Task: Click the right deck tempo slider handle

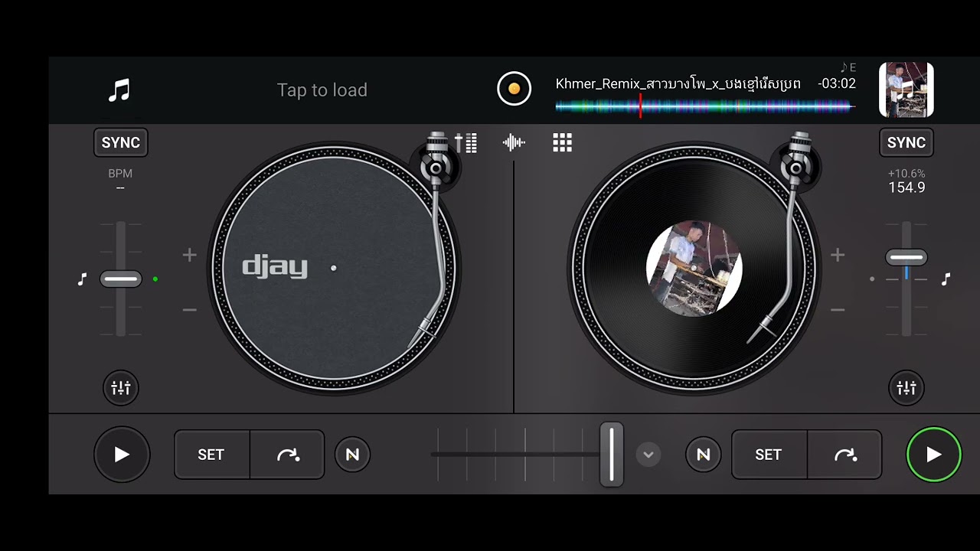Action: tap(906, 258)
